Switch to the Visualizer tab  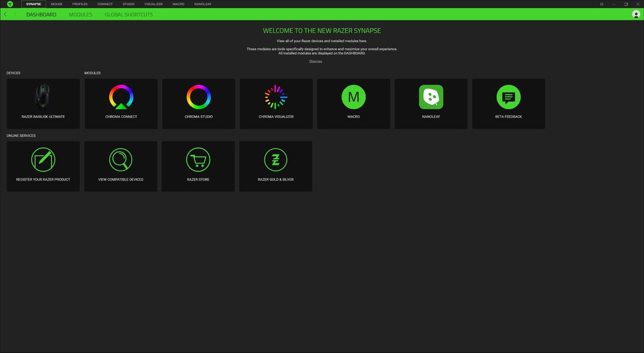tap(153, 4)
